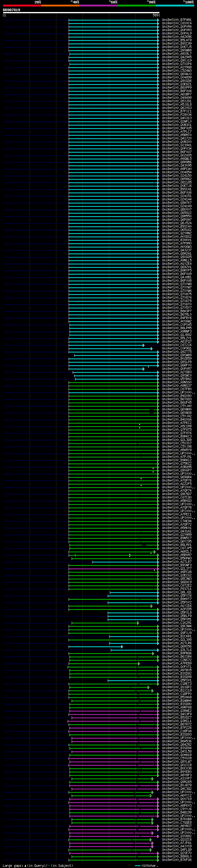
Task: Click the purple ~60% identity legend bar
Action: click(99, 6)
